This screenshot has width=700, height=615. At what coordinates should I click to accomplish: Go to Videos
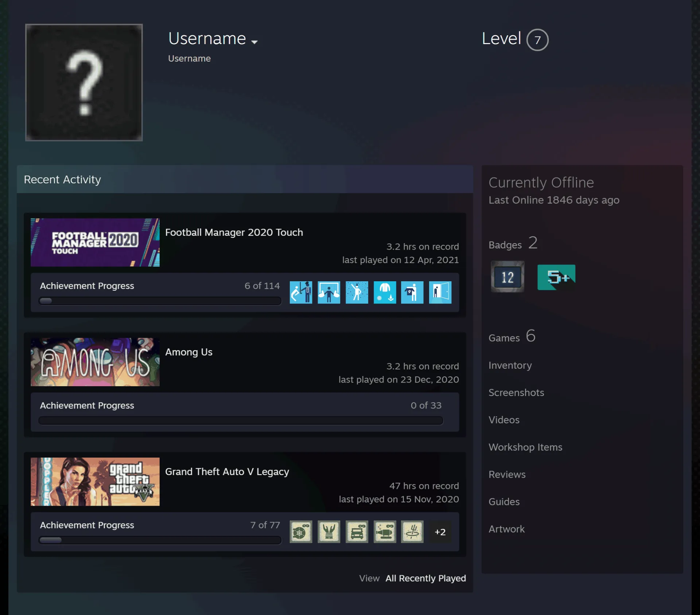point(504,420)
